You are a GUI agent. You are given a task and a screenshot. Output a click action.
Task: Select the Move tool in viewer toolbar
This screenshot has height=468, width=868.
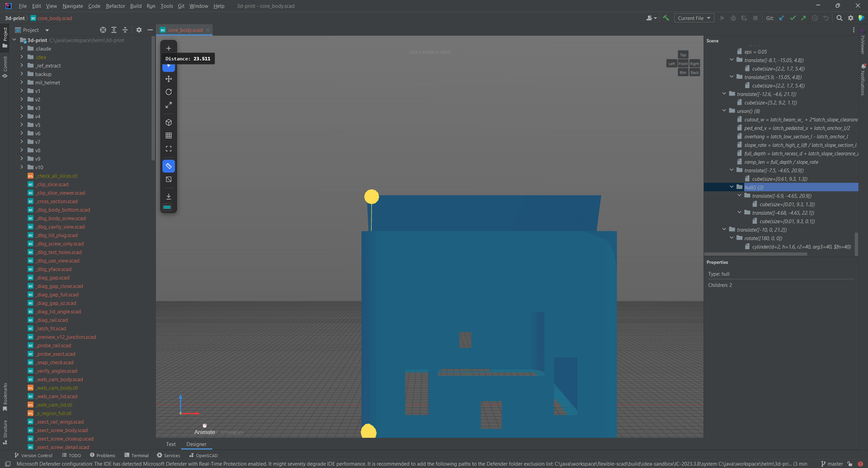[169, 79]
